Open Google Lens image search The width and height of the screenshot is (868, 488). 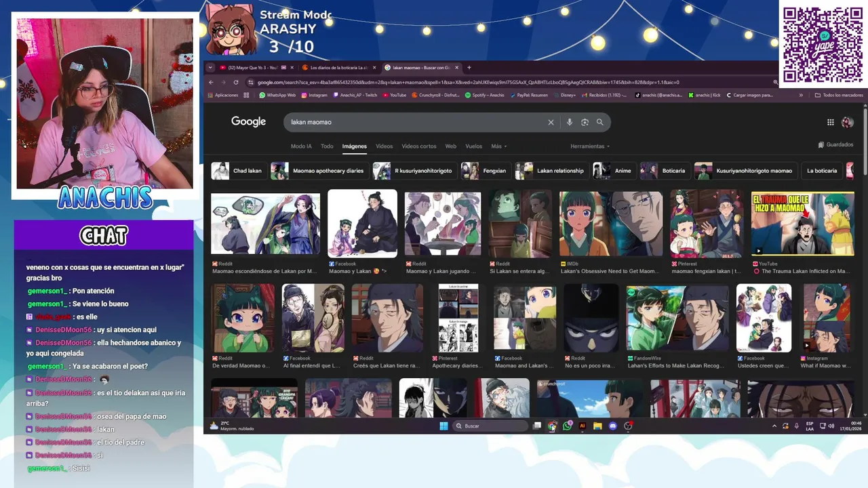point(585,122)
